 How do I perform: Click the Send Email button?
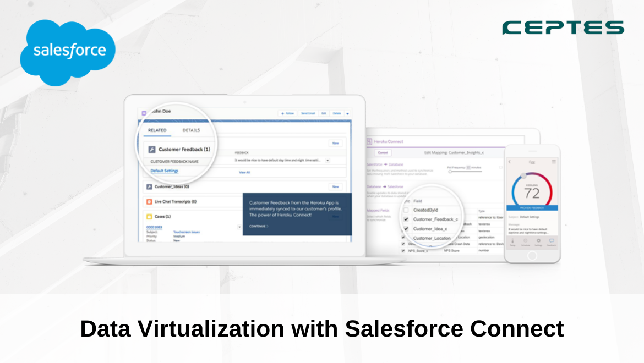click(x=308, y=113)
